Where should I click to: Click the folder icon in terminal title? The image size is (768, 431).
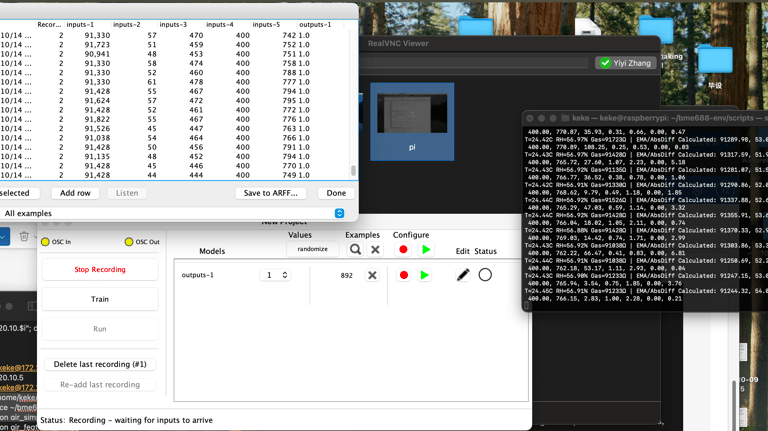click(565, 118)
